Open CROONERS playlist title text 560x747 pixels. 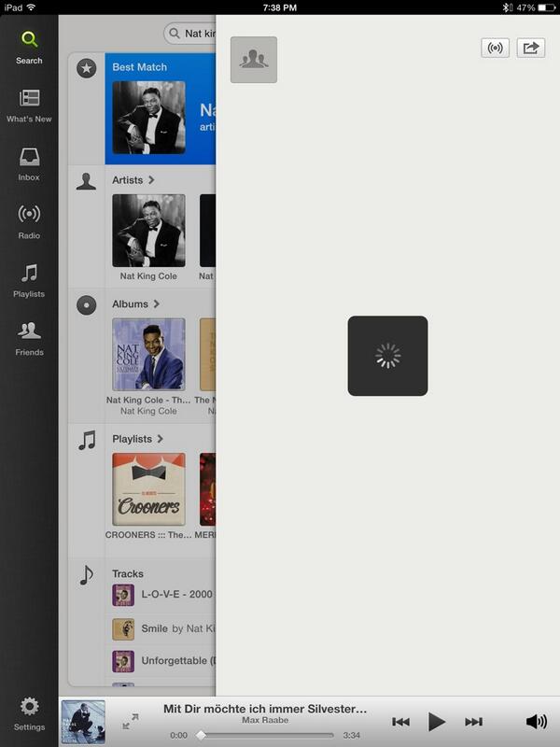click(x=148, y=535)
